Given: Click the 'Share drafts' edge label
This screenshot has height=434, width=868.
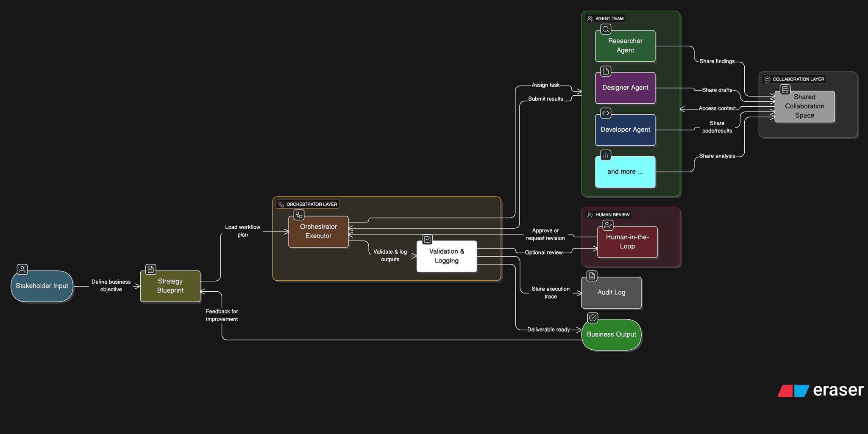Looking at the screenshot, I should click(x=717, y=90).
